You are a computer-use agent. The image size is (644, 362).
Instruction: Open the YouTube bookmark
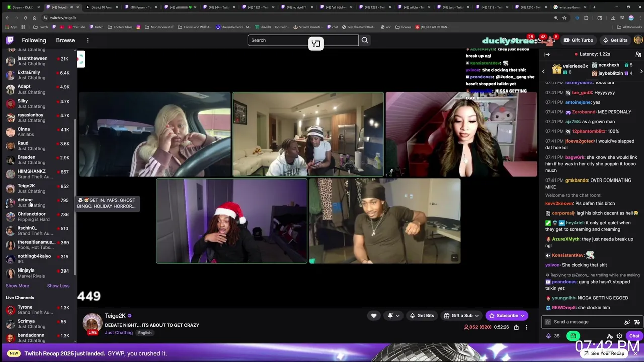point(75,27)
